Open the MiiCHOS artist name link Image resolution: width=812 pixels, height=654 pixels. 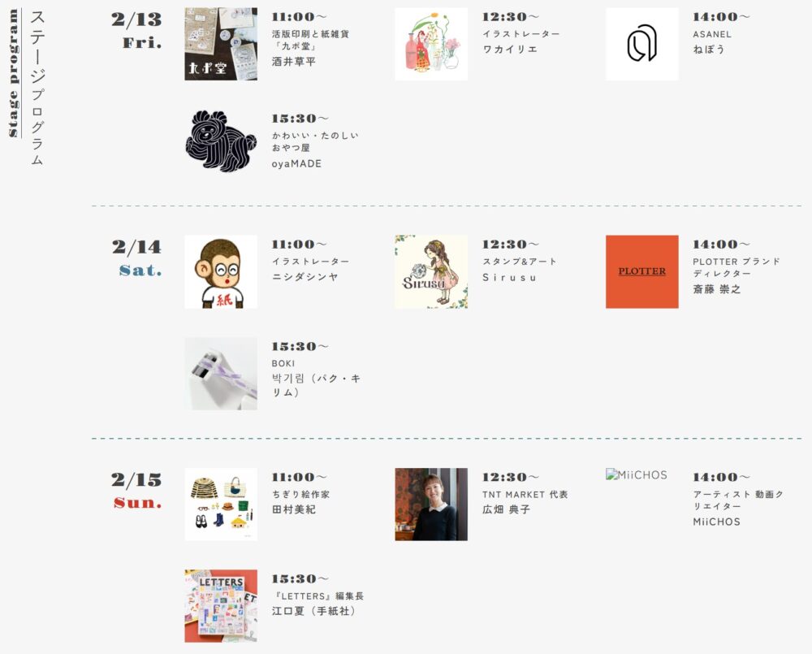(x=717, y=522)
